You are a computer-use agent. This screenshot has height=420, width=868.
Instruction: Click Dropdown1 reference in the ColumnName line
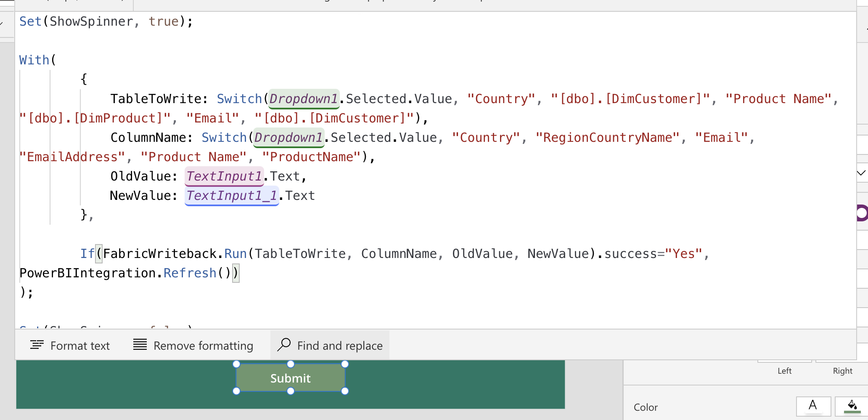point(288,138)
